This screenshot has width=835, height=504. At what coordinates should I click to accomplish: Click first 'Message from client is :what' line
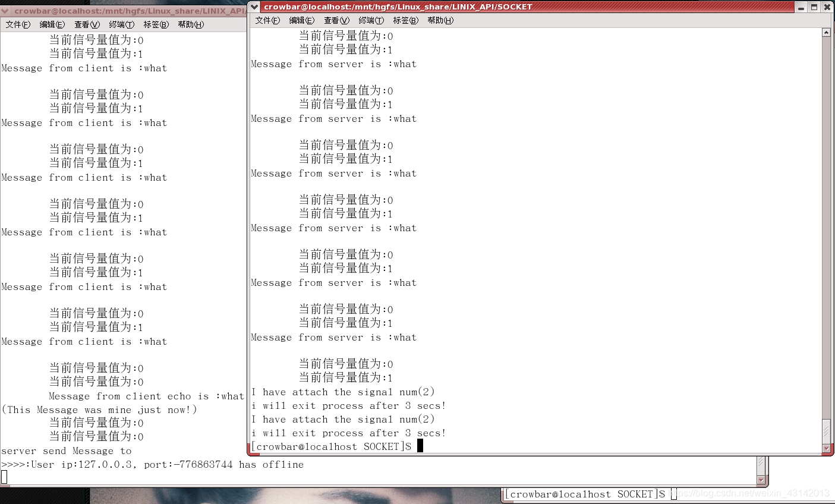pyautogui.click(x=84, y=68)
